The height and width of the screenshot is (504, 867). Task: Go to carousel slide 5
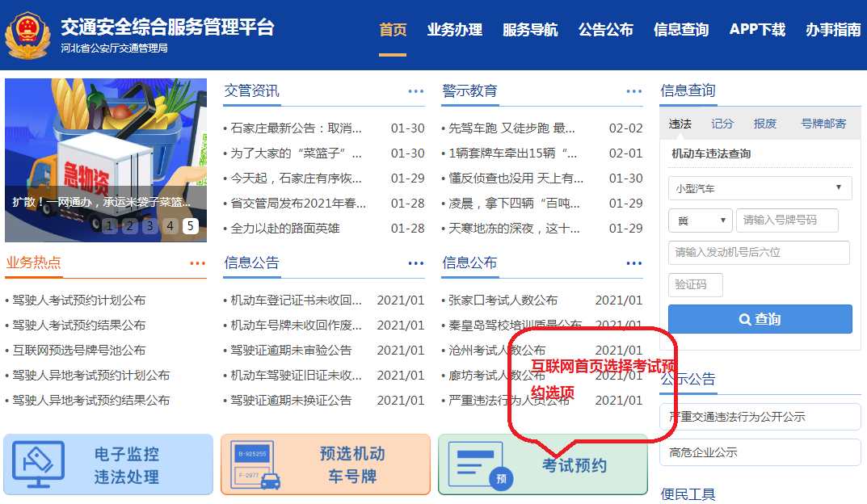click(x=191, y=225)
